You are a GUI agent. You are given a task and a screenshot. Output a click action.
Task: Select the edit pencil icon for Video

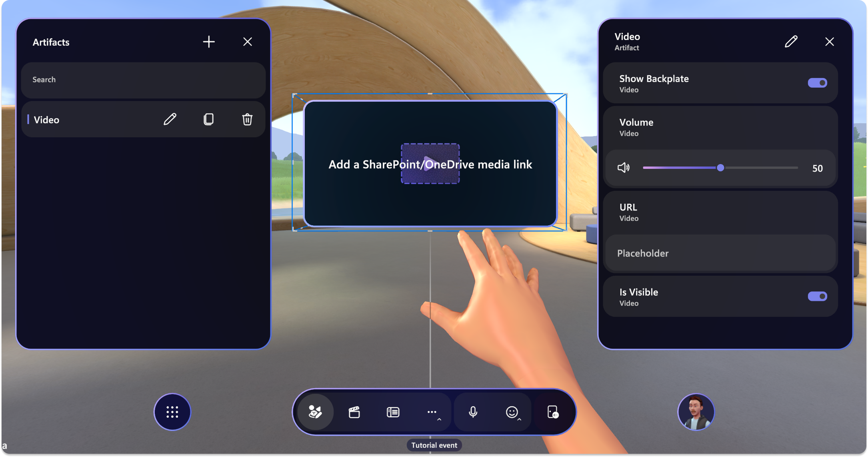tap(170, 119)
